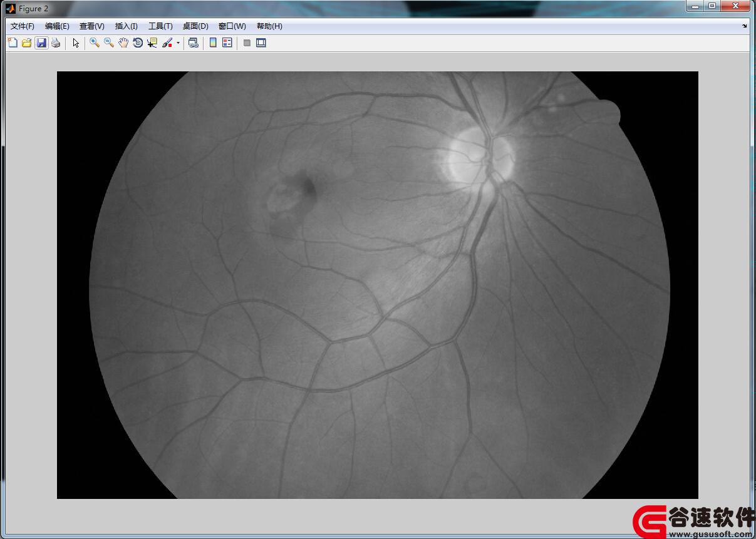Close the Figure 2 window
Viewport: 756px width, 539px height.
click(735, 6)
